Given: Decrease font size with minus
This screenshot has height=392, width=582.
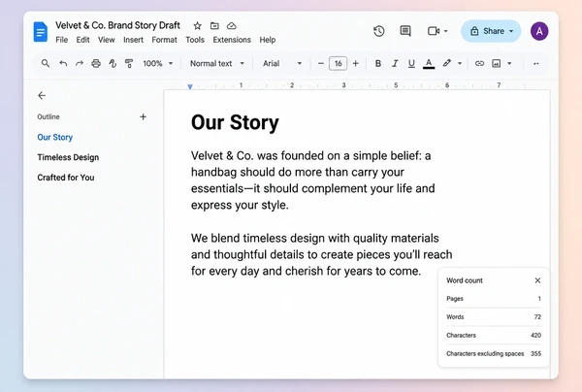Looking at the screenshot, I should click(x=321, y=63).
